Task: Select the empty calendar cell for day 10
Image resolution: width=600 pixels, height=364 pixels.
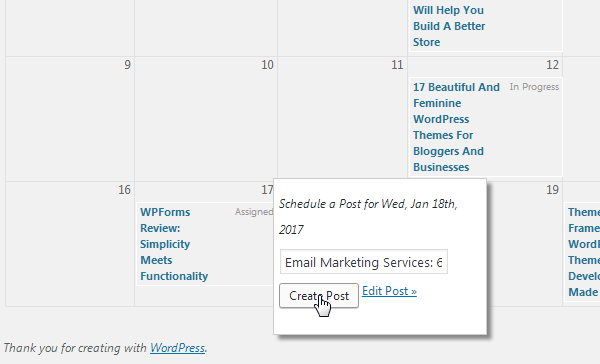Action: pyautogui.click(x=206, y=119)
